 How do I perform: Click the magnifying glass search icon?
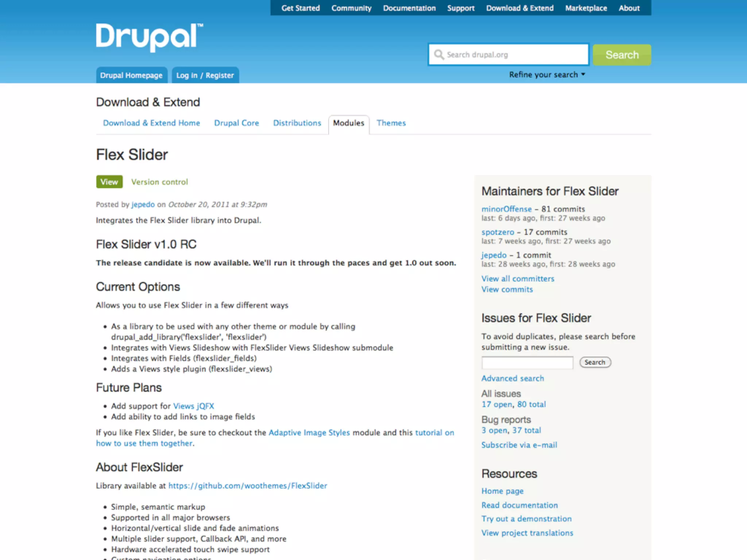click(439, 55)
